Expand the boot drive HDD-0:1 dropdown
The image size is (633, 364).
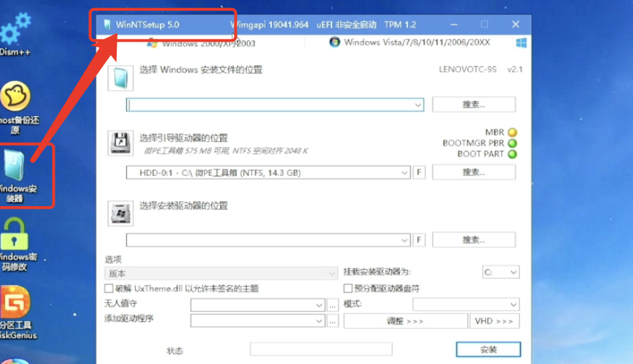pyautogui.click(x=404, y=173)
